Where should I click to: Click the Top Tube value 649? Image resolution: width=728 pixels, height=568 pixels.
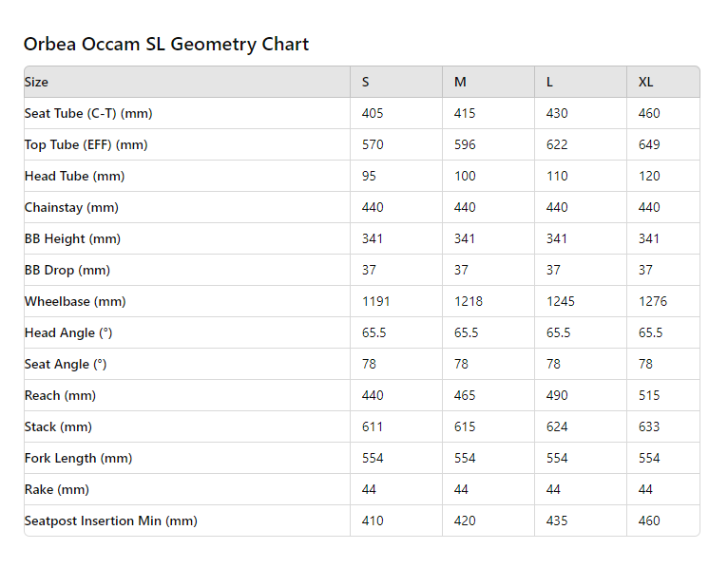[x=649, y=144]
